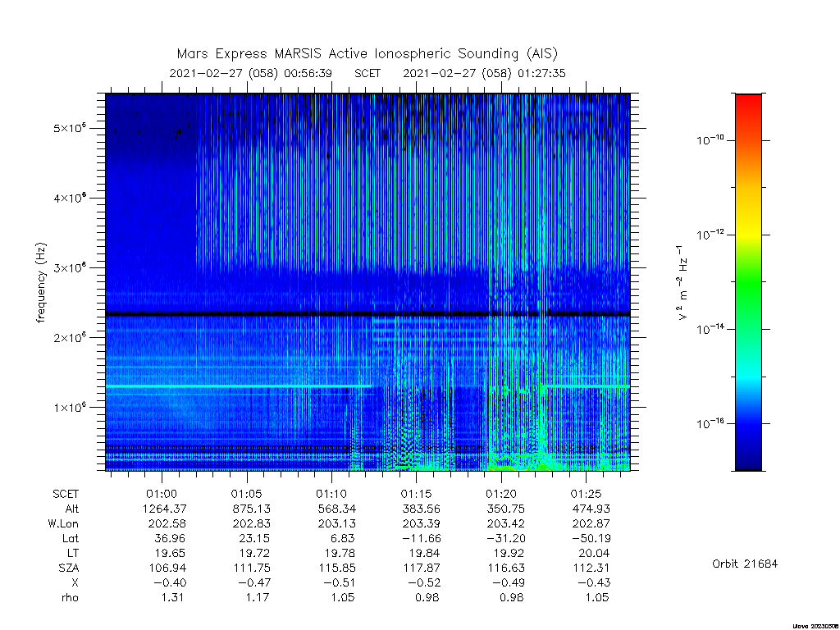Click latitude value 36.96
This screenshot has height=630, width=840.
[170, 538]
